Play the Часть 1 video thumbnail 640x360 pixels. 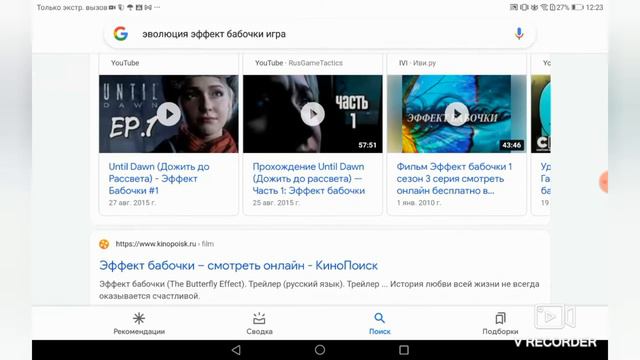[313, 114]
